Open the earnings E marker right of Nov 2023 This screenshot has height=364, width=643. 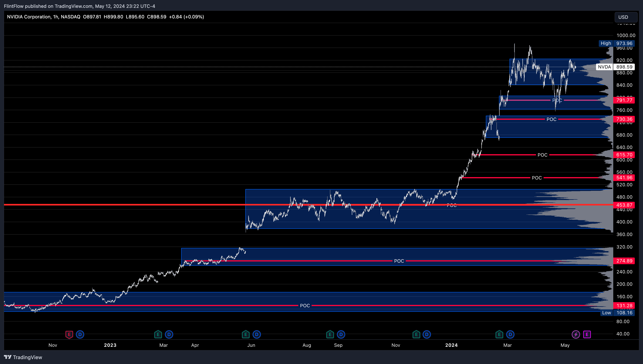[416, 334]
